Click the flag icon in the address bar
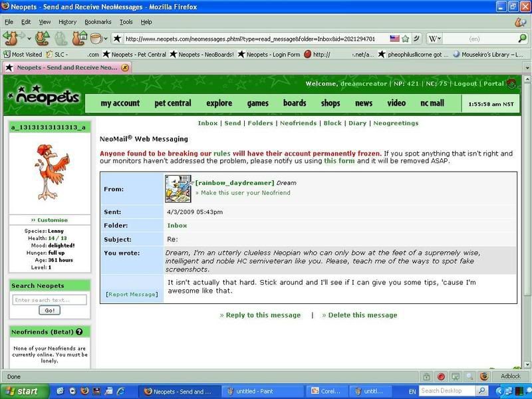This screenshot has height=399, width=532. pos(394,39)
